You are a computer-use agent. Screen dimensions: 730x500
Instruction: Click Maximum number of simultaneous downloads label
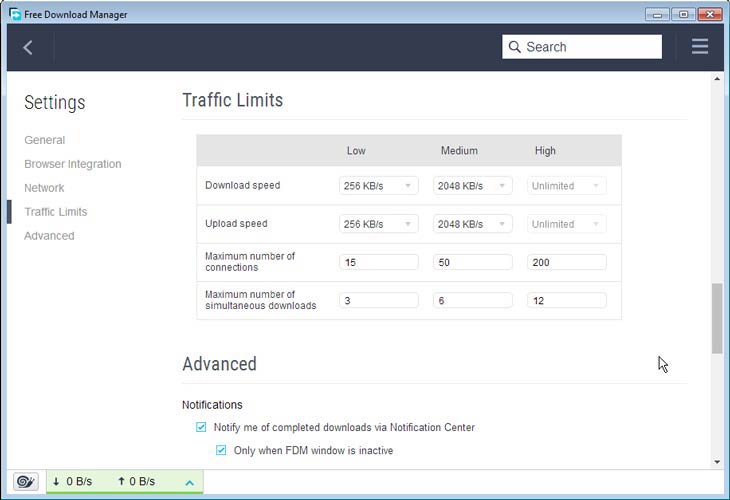click(x=261, y=300)
